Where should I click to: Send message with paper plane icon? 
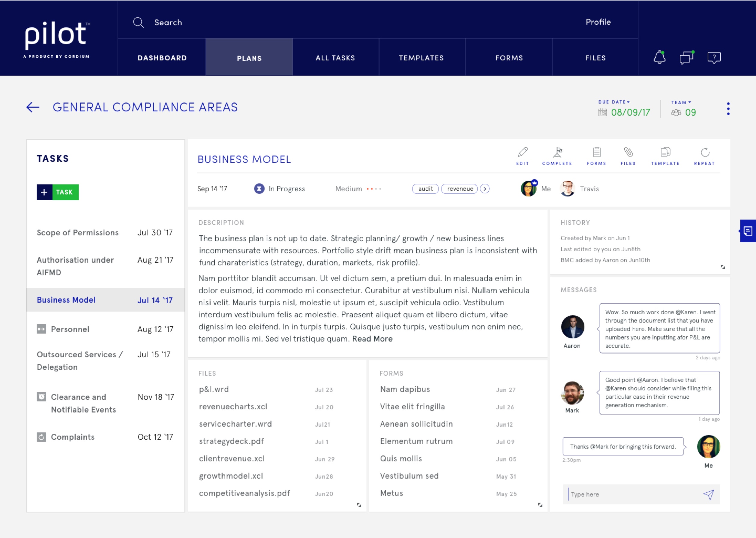pyautogui.click(x=709, y=494)
